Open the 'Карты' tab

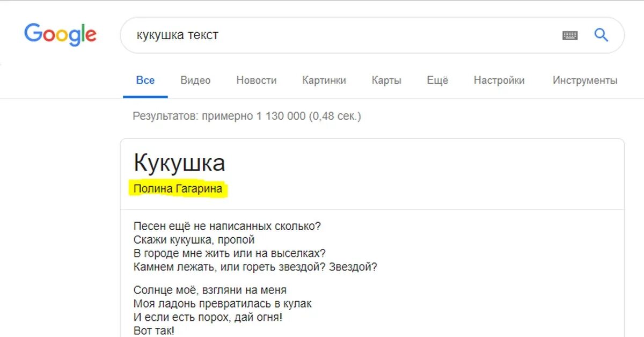tap(386, 80)
